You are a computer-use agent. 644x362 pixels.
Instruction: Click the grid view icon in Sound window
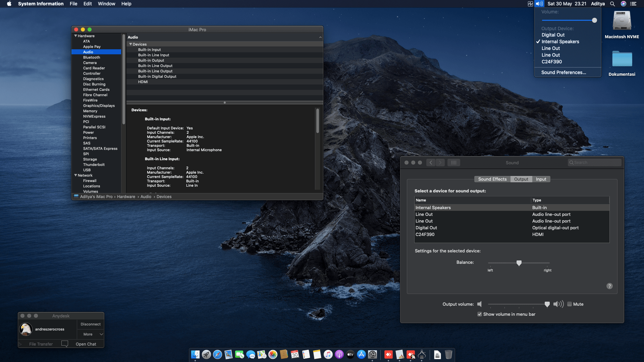coord(454,162)
